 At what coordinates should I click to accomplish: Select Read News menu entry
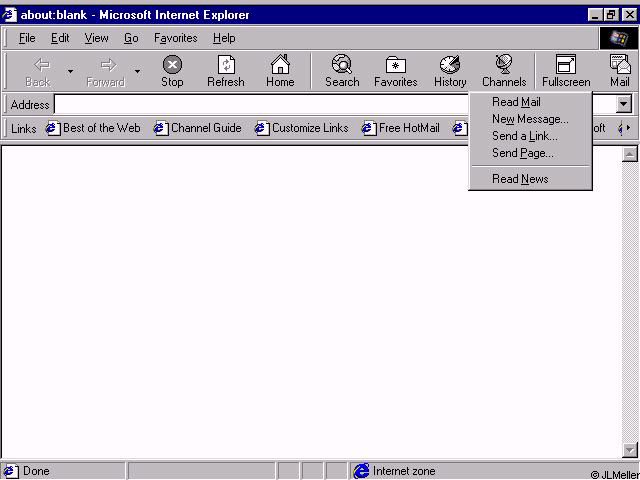(530, 179)
